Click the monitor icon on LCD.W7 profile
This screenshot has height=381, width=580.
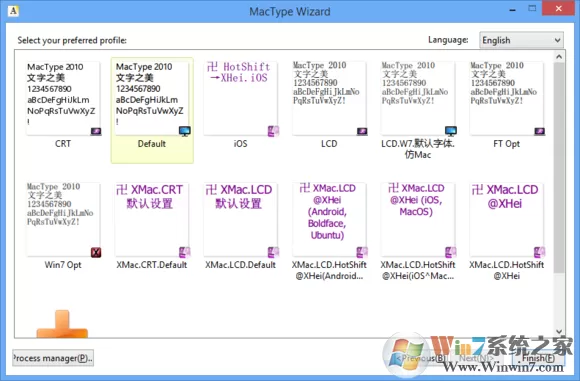(x=451, y=131)
